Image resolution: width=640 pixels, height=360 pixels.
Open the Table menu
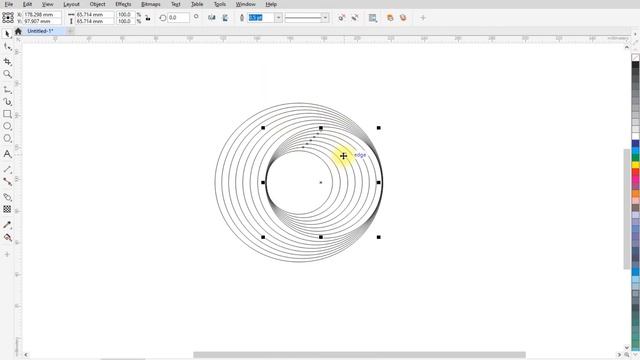(x=197, y=4)
